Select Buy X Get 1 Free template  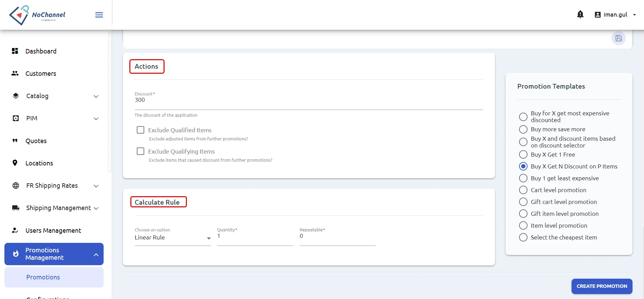click(523, 155)
